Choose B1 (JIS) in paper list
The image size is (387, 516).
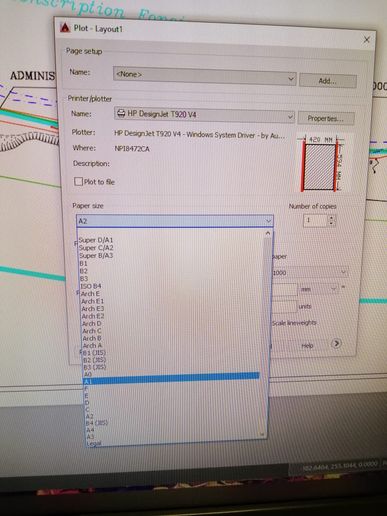(x=94, y=353)
